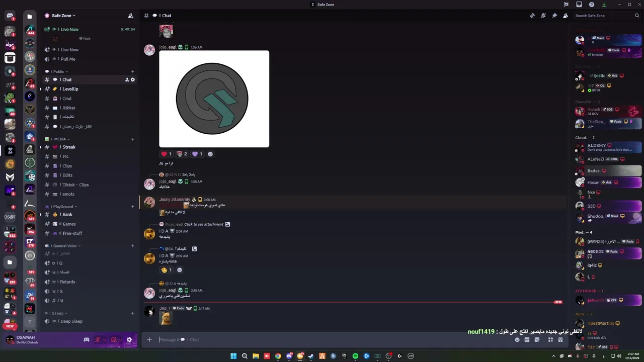
Task: Open the Cmd text channel
Action: (x=90, y=99)
